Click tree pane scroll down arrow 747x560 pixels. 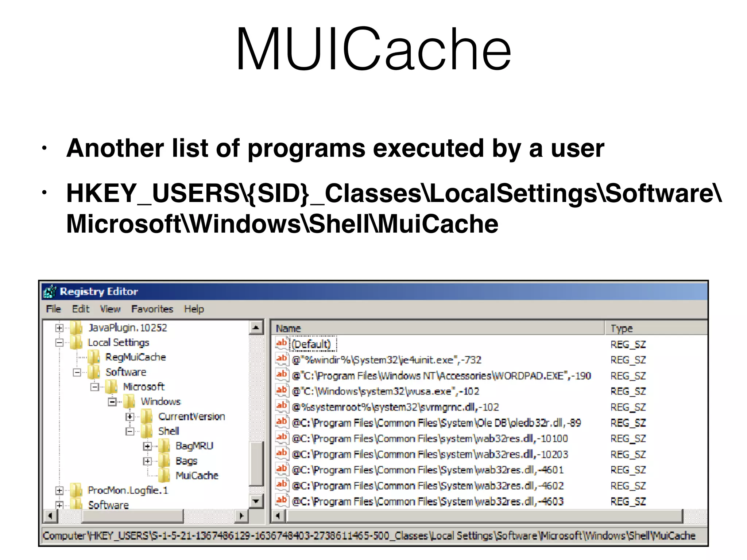[256, 501]
